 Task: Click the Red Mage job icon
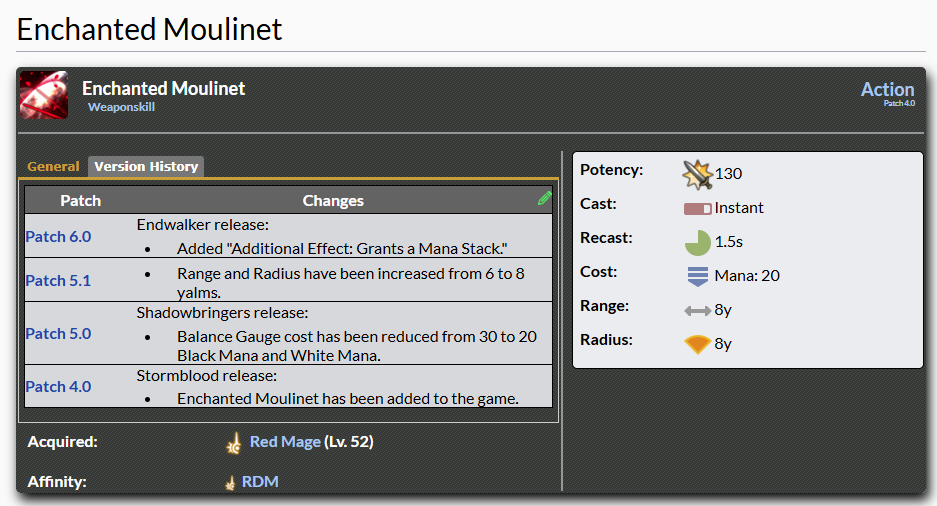(234, 443)
